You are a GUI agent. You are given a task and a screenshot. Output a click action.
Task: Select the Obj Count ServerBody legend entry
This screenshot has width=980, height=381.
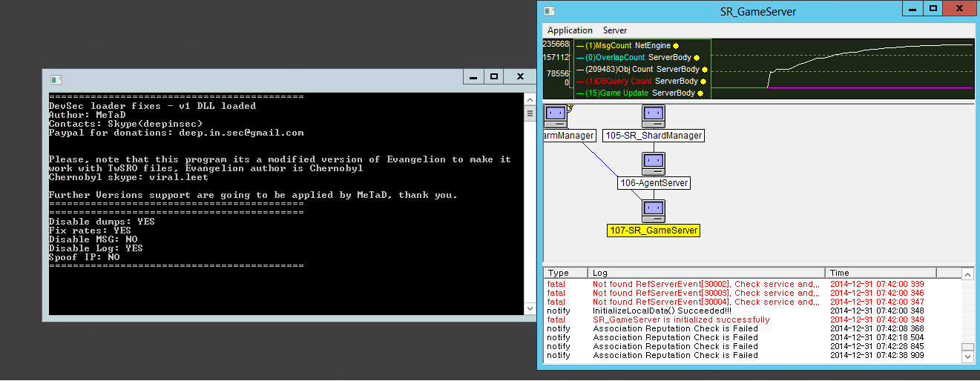click(x=641, y=70)
